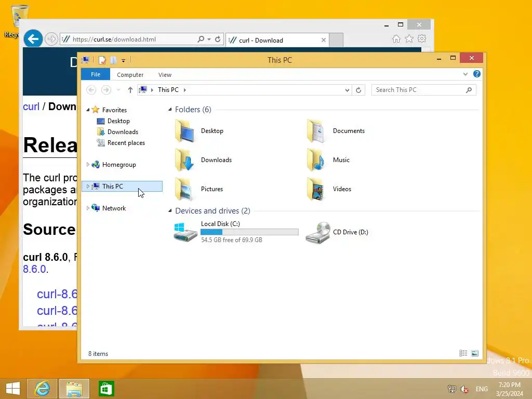The height and width of the screenshot is (399, 532).
Task: Open the Documents folder icon
Action: [316, 131]
